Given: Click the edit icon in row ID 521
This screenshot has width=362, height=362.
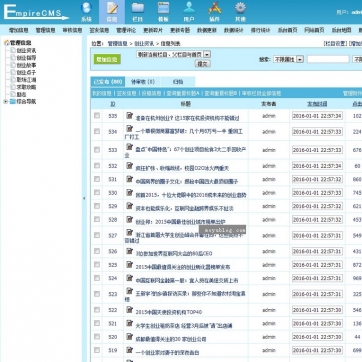Looking at the screenshot, I should coord(130,323).
